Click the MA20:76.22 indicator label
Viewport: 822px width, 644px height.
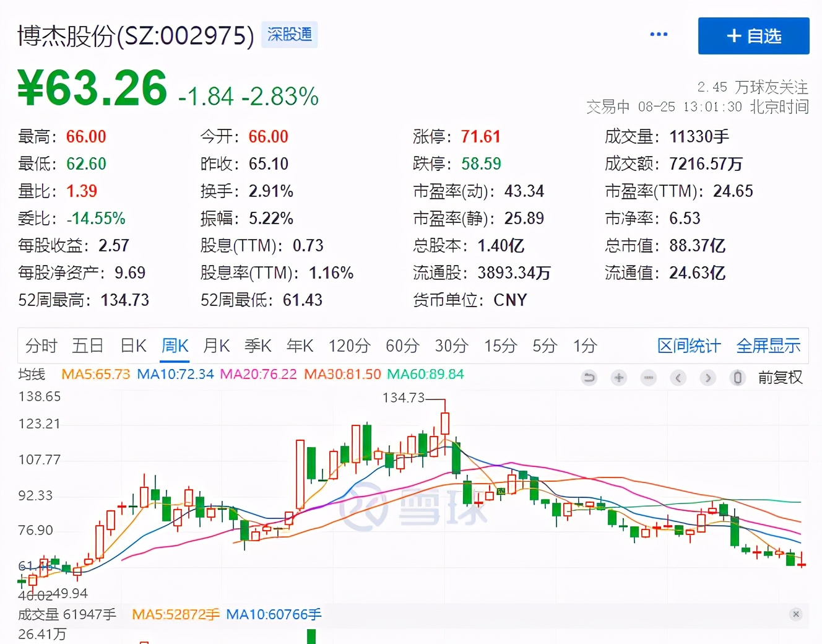click(x=258, y=374)
